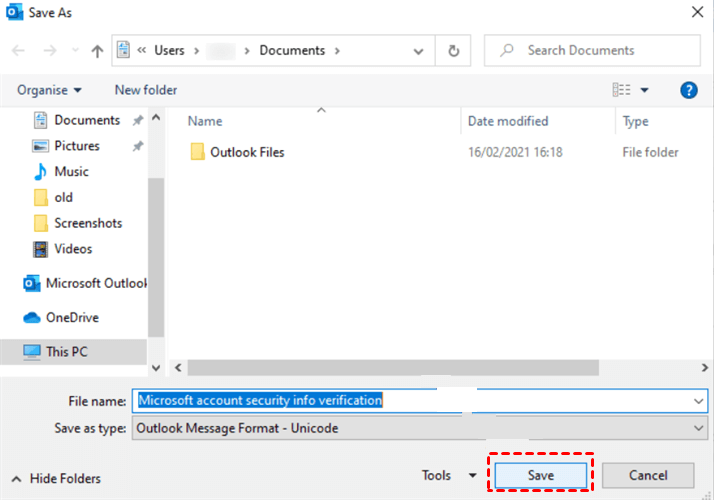Click the Forward navigation arrow
The image size is (714, 500).
50,51
